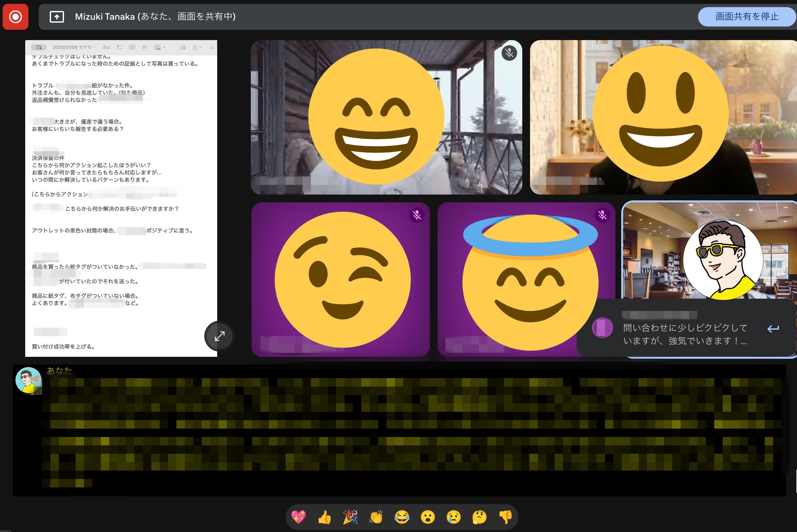The width and height of the screenshot is (797, 532).
Task: Click the screen share upload icon
Action: click(x=57, y=16)
